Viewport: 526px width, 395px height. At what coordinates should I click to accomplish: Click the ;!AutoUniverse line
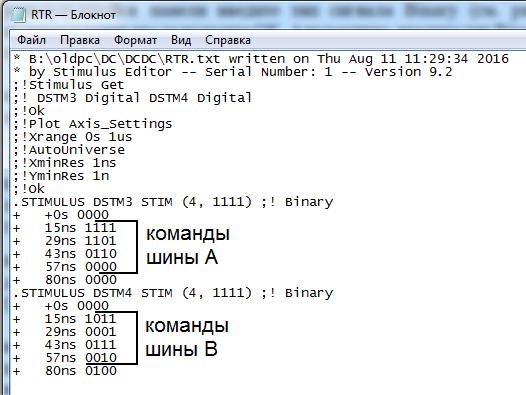coord(69,150)
